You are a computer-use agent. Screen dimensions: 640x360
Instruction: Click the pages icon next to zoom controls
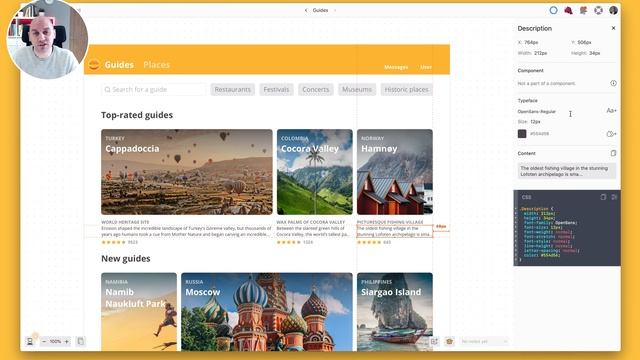[80, 341]
